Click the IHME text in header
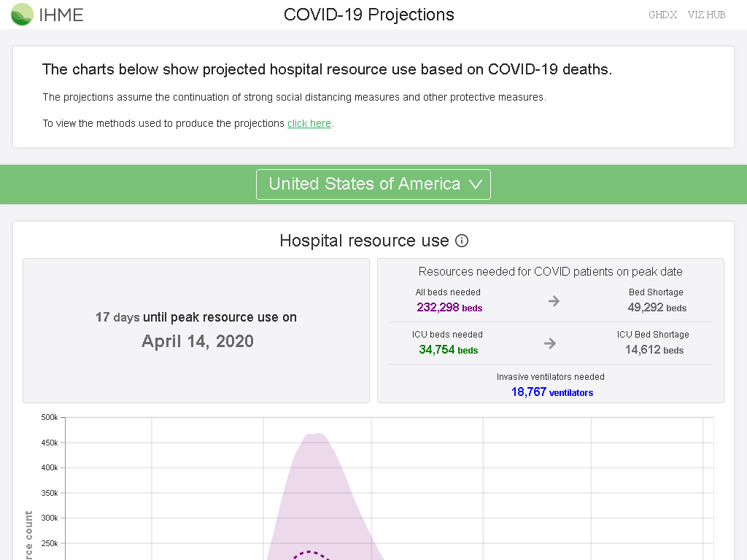The image size is (747, 560). 61,15
